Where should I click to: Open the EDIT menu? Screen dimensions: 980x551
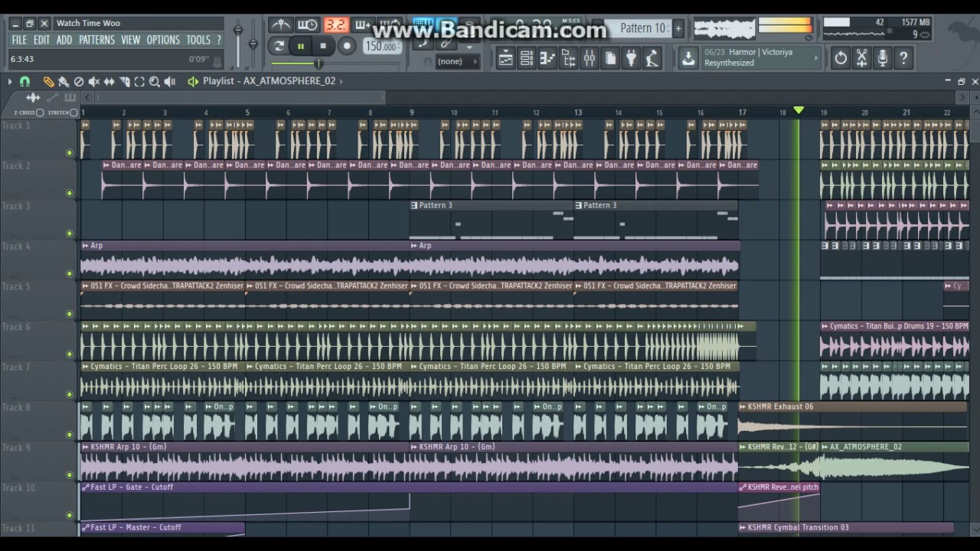tap(42, 40)
